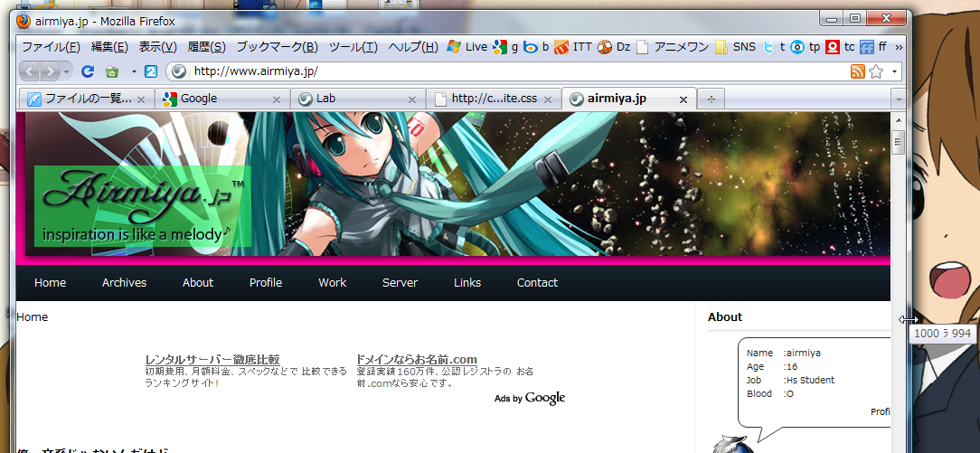Click the URL address field

[x=519, y=71]
